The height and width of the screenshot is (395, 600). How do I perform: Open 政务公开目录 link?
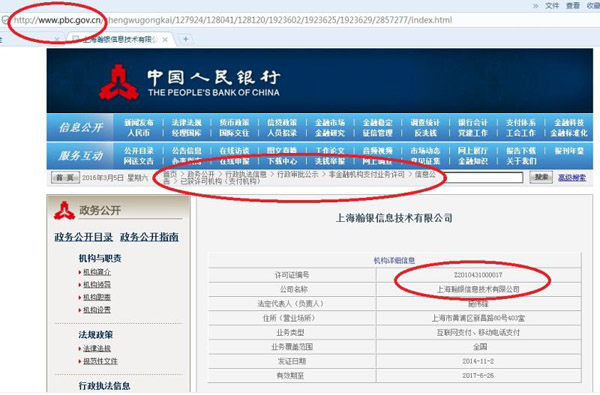coord(84,237)
